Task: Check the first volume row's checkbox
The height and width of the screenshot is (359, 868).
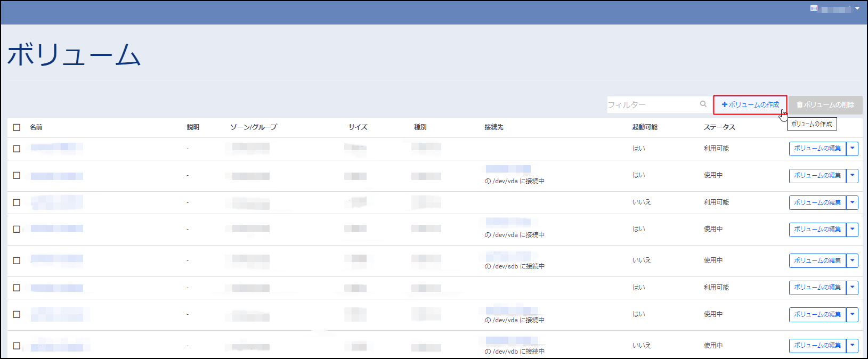Action: point(17,149)
